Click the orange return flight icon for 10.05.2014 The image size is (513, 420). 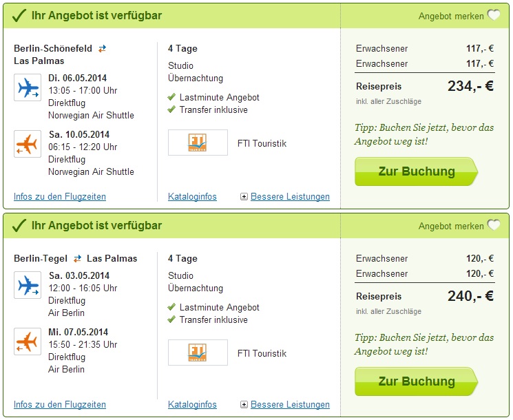pos(28,144)
